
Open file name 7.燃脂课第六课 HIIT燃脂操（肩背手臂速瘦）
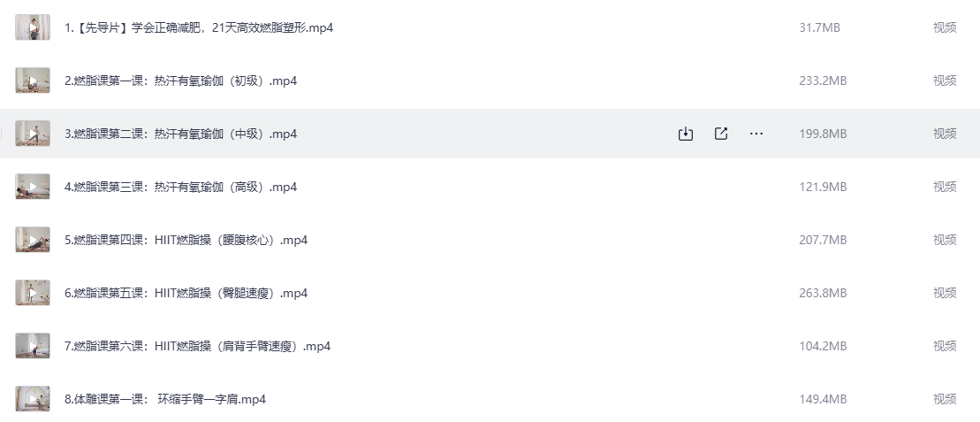point(197,346)
